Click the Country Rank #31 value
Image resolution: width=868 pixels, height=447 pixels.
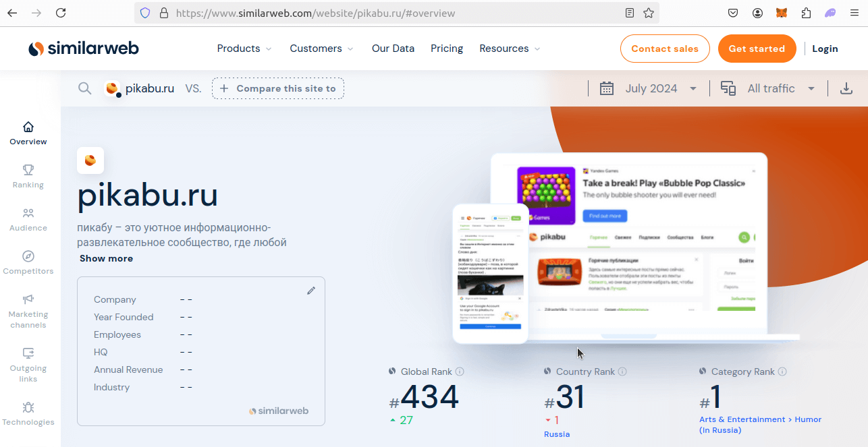(564, 398)
